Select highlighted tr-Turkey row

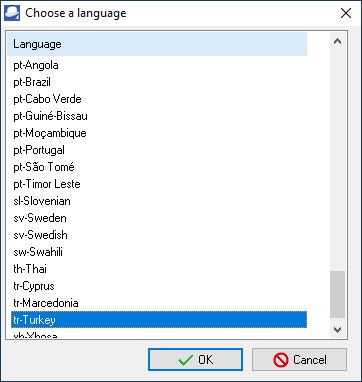(159, 320)
